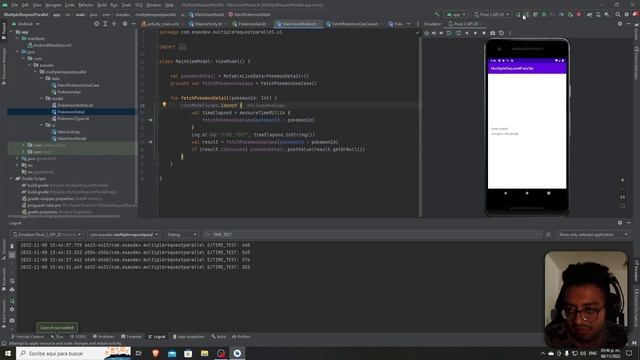Select PokemonDetail in the project tree
Viewport: 640px width, 360px height.
click(71, 112)
